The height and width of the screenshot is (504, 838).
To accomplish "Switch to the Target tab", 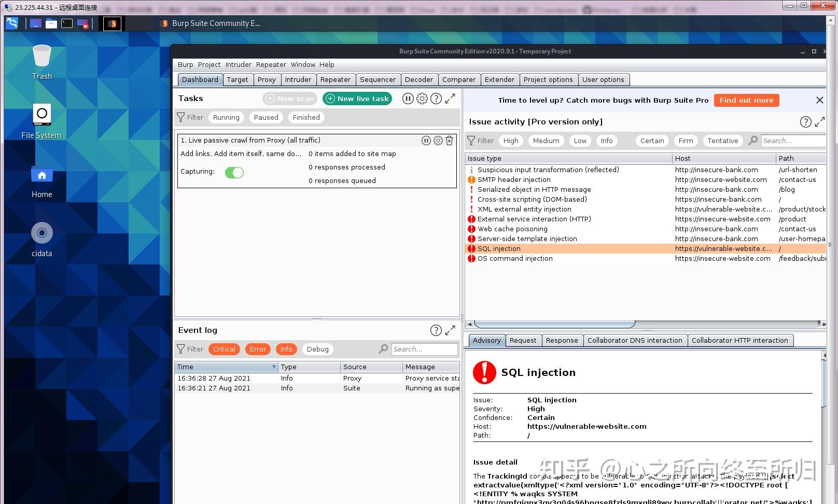I will (238, 80).
